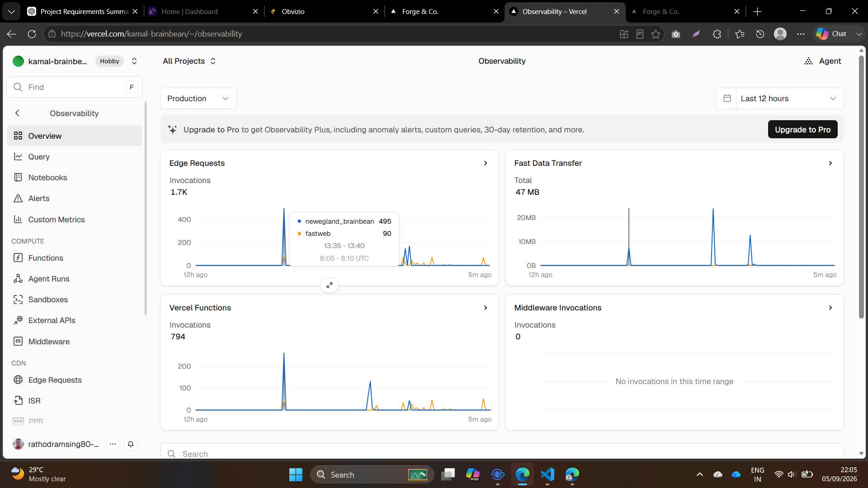Switch team via kamal-brainbean chevron
Viewport: 868px width, 488px height.
[134, 61]
